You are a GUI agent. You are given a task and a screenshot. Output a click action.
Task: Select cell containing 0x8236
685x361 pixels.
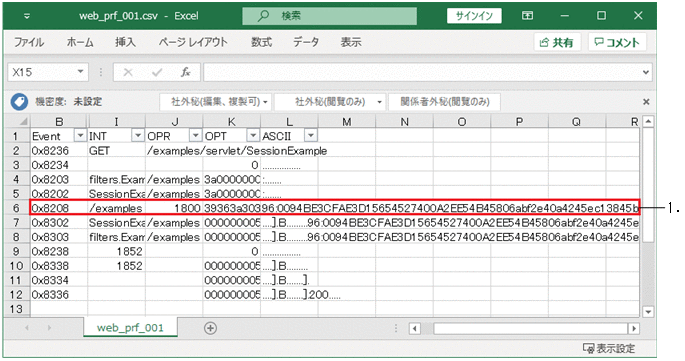coord(59,151)
